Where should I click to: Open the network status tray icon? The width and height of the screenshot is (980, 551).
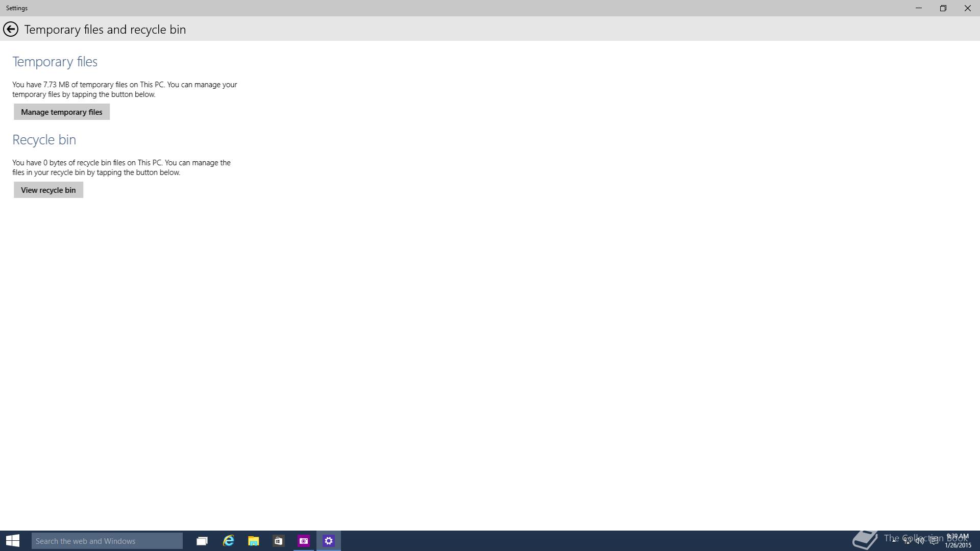pos(908,541)
